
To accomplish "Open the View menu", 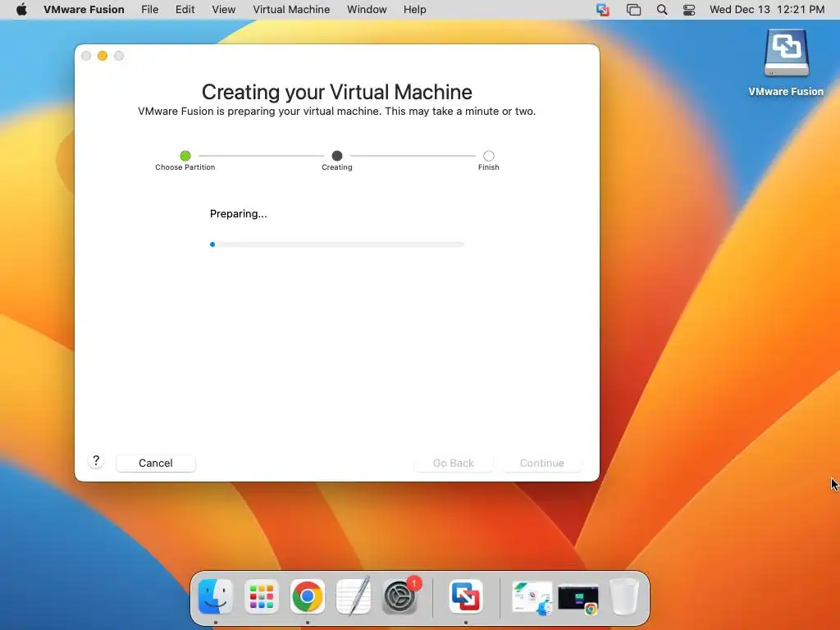I will pyautogui.click(x=223, y=10).
